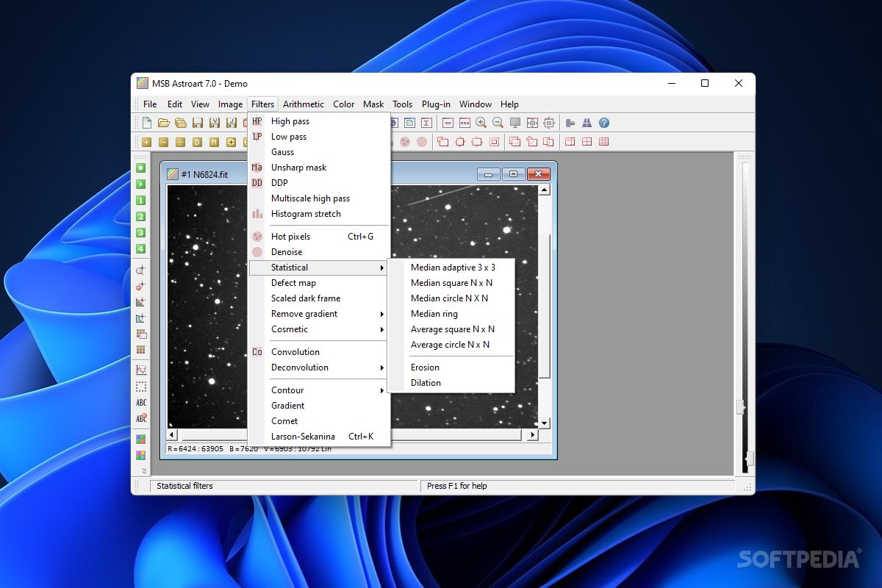Open the Mask menu
Screen dimensions: 882x588
coord(373,104)
